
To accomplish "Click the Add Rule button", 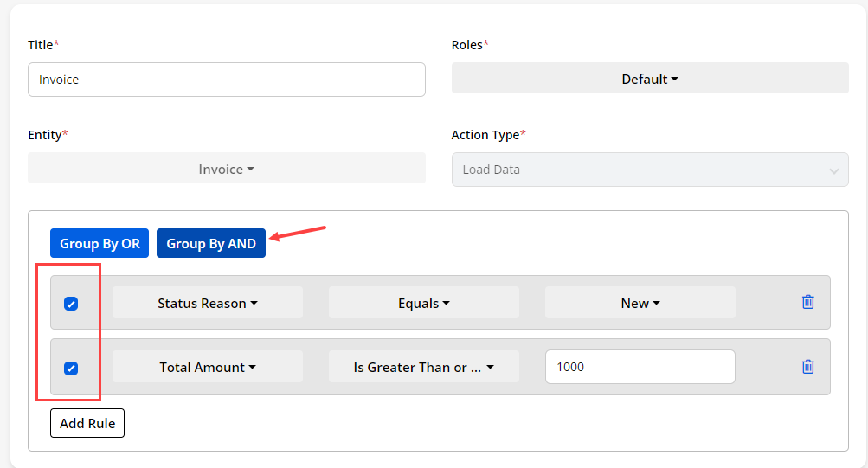I will click(x=87, y=424).
